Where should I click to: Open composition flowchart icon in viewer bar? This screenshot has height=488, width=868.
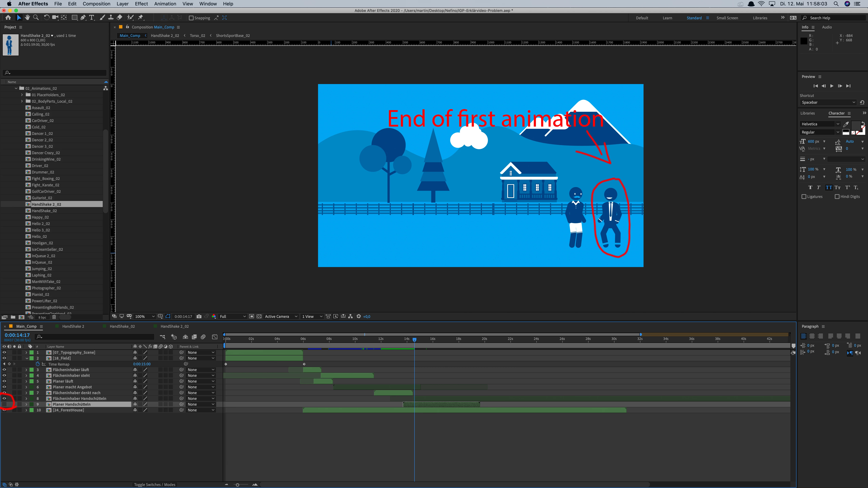coord(350,316)
